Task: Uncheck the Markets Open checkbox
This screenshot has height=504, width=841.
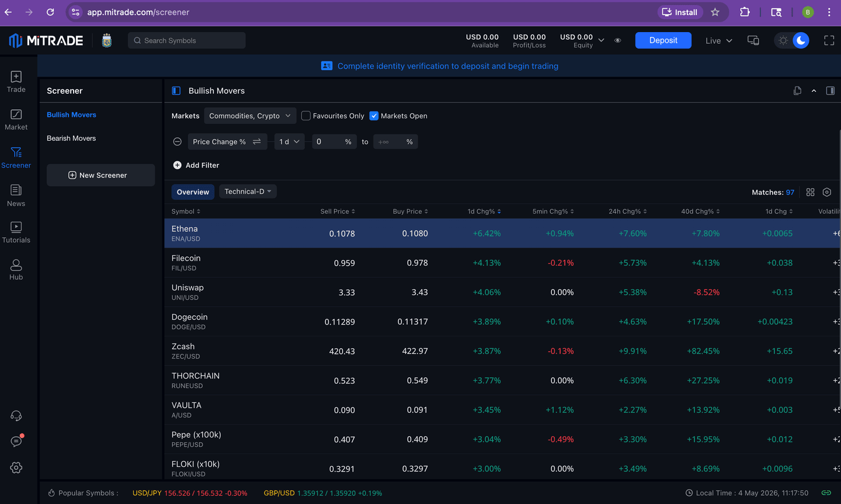Action: (x=374, y=116)
